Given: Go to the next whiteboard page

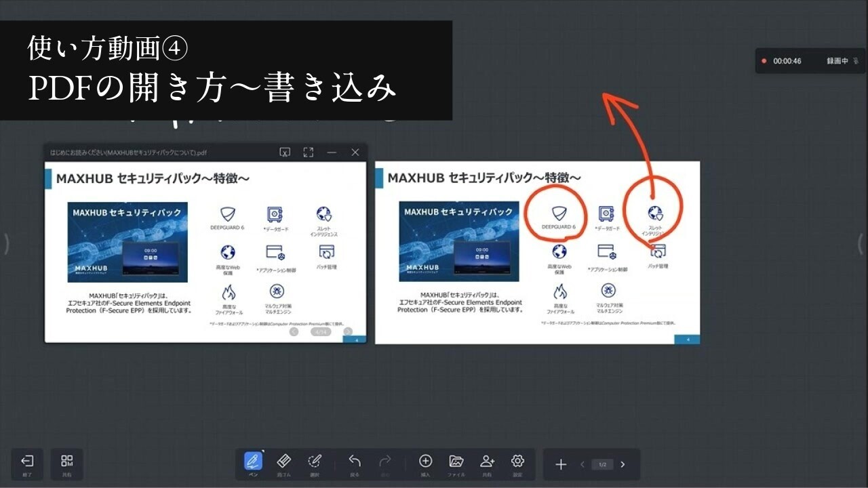Looking at the screenshot, I should (623, 464).
